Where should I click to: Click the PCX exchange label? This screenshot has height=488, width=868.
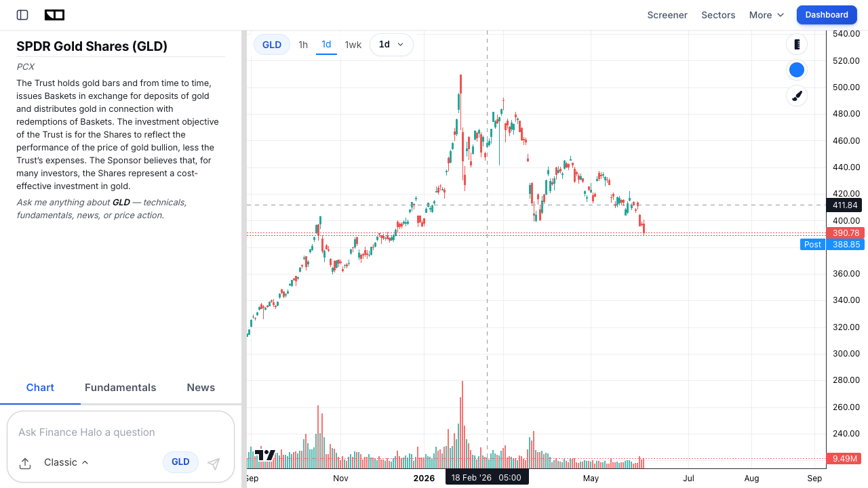point(26,67)
